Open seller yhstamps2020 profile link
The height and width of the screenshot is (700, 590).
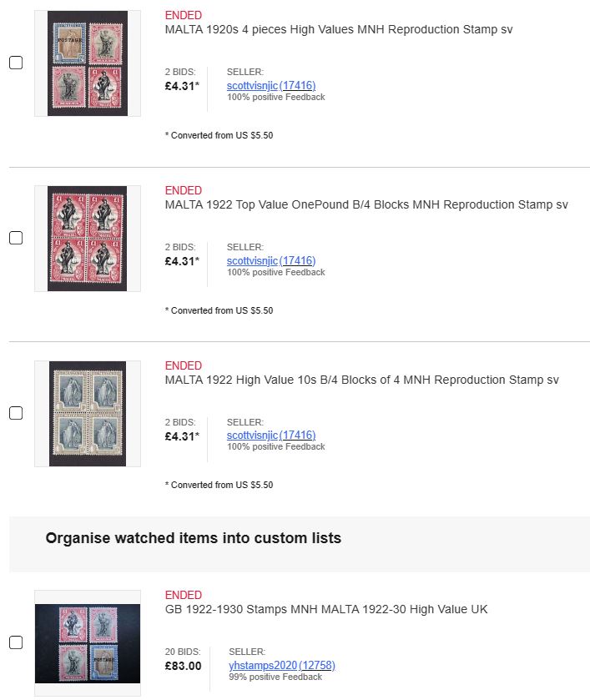point(282,665)
